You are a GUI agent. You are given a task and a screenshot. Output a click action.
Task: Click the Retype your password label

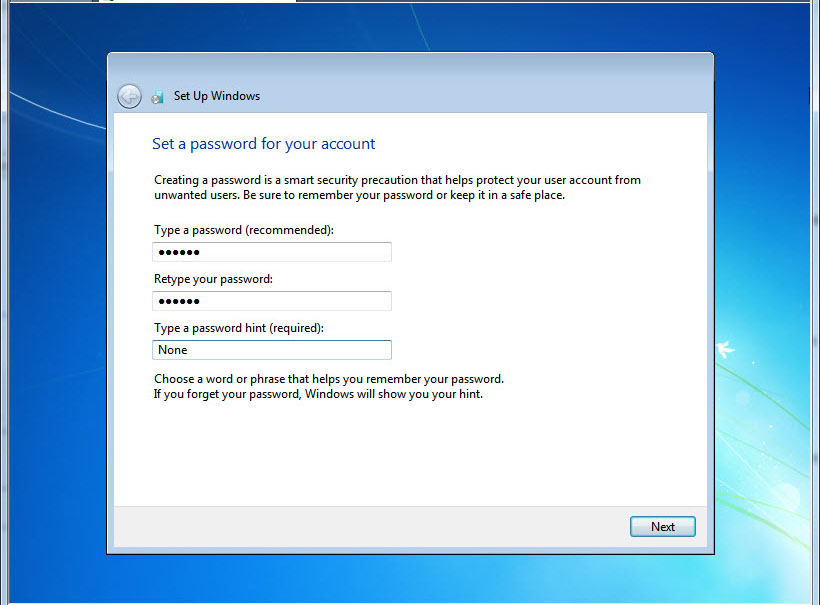pos(212,278)
